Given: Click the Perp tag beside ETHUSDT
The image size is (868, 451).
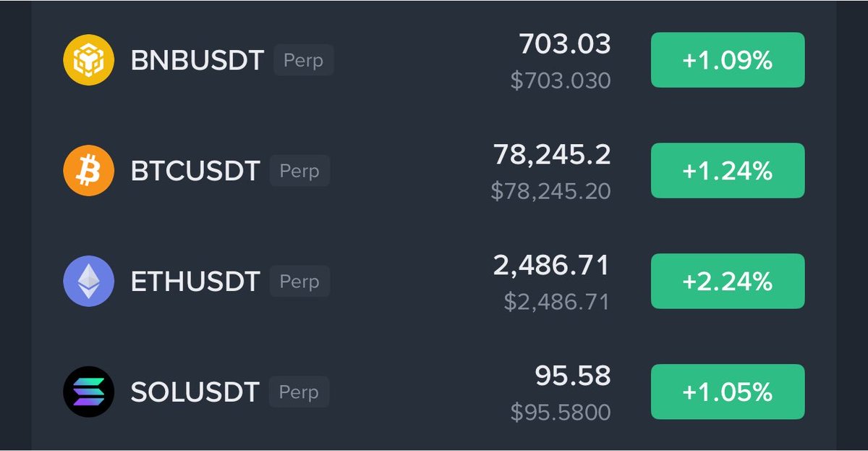Looking at the screenshot, I should pyautogui.click(x=299, y=281).
